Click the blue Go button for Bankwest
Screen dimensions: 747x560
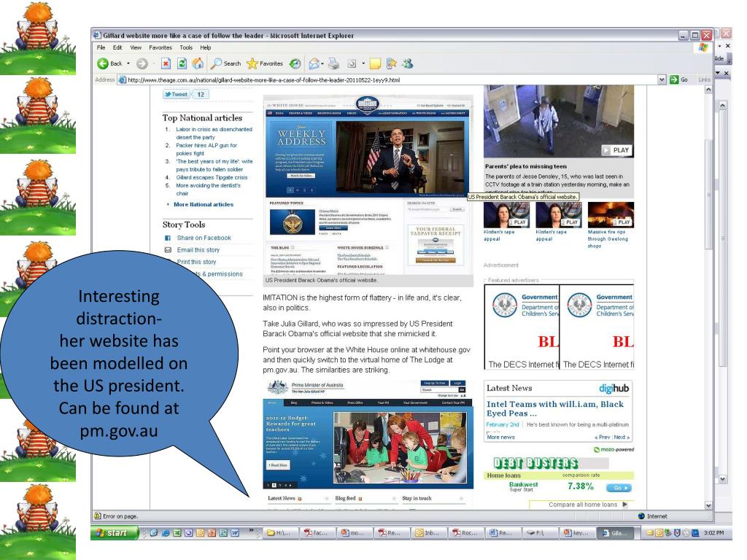pos(619,488)
